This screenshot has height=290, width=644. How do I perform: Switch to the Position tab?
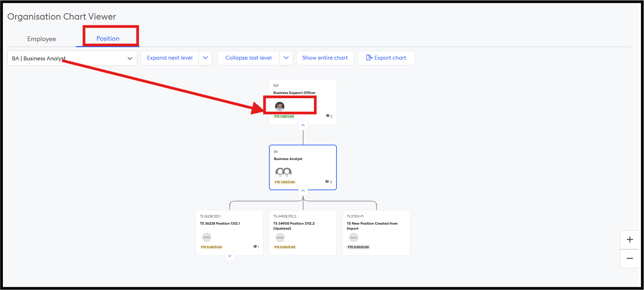(x=108, y=39)
